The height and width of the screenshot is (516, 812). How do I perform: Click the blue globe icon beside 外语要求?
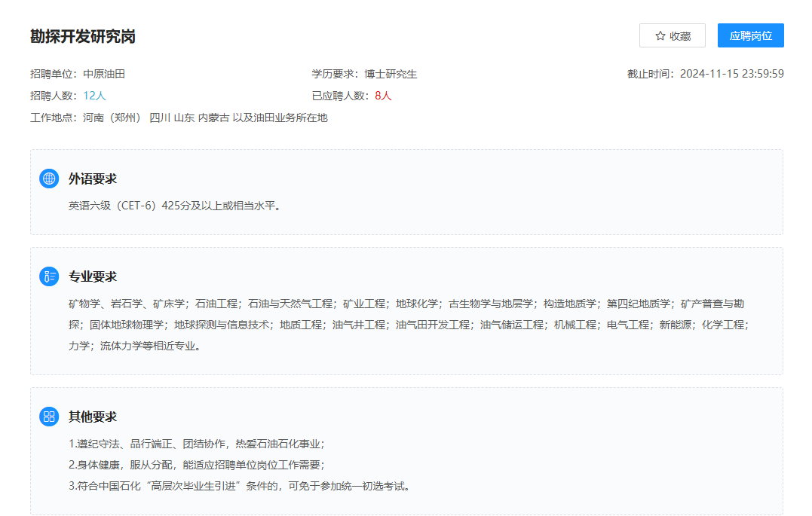click(50, 179)
